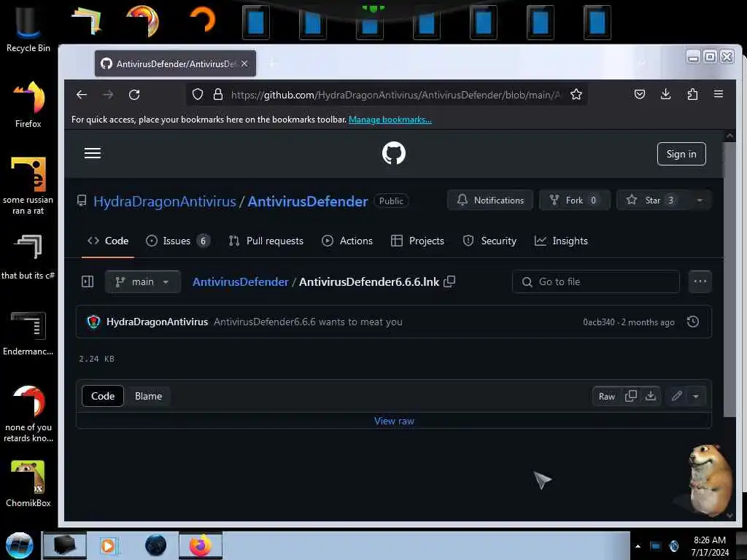
Task: Open the AntivirusDefender breadcrumb folder link
Action: (241, 282)
